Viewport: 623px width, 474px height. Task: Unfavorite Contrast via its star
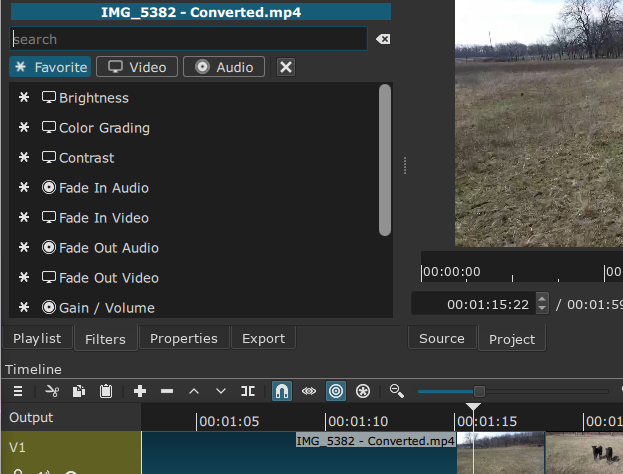(24, 157)
